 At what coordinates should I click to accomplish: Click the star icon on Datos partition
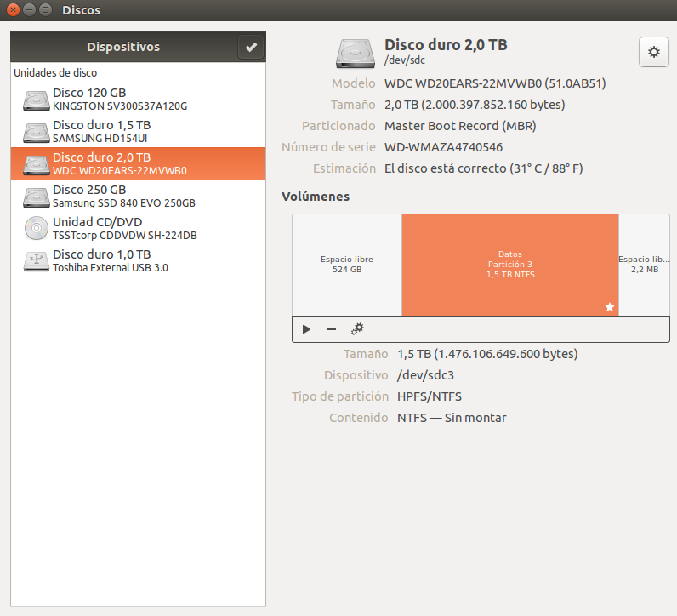[x=609, y=307]
